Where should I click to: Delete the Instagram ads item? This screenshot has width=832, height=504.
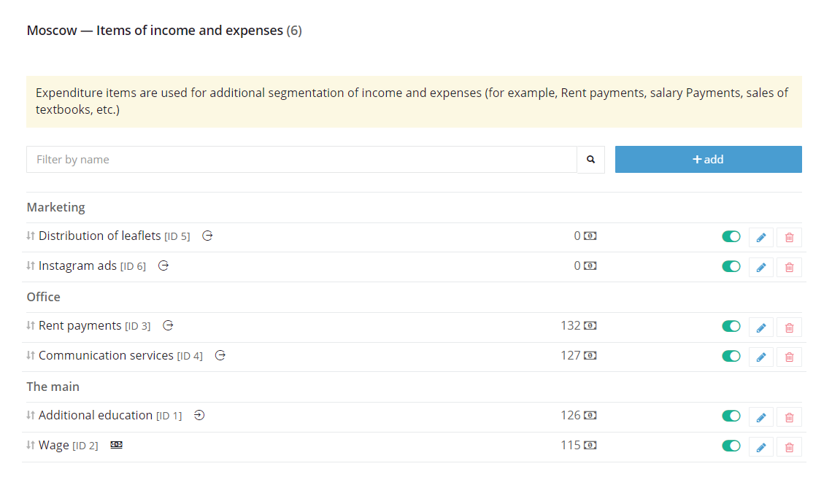point(789,267)
